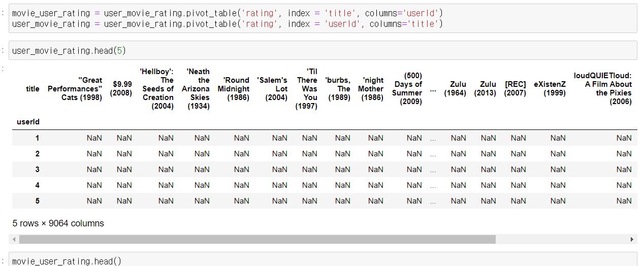The width and height of the screenshot is (644, 266).
Task: Click the 'title' columns label
Action: 33,89
